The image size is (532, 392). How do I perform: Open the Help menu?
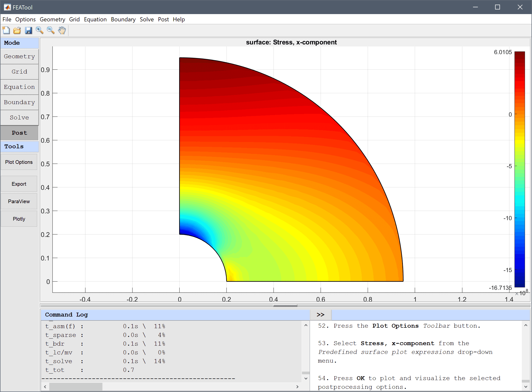click(x=179, y=19)
